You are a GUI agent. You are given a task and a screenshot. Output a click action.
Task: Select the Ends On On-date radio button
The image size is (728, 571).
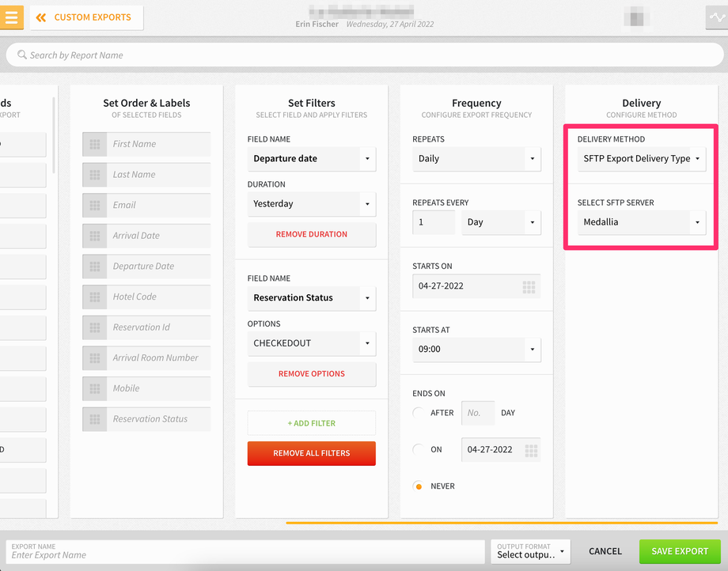[x=419, y=449]
